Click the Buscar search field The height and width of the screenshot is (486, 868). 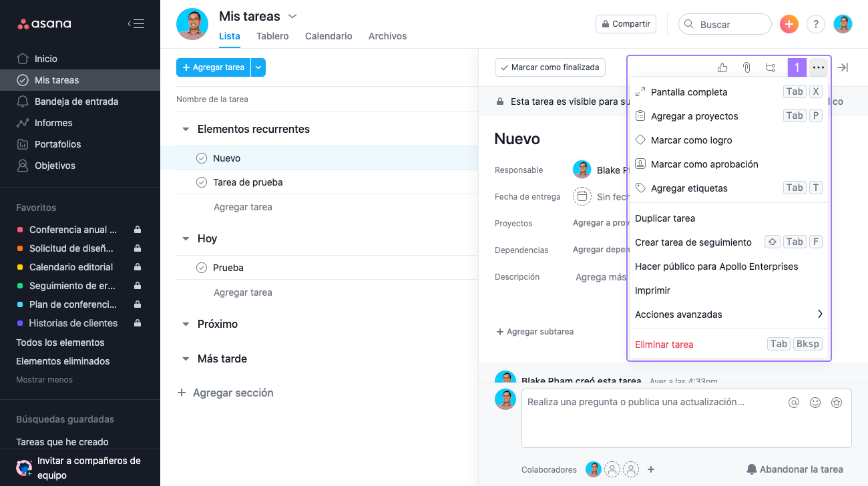click(725, 24)
